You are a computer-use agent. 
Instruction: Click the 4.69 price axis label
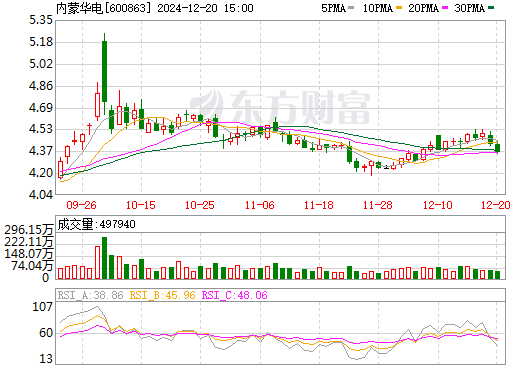pyautogui.click(x=41, y=108)
